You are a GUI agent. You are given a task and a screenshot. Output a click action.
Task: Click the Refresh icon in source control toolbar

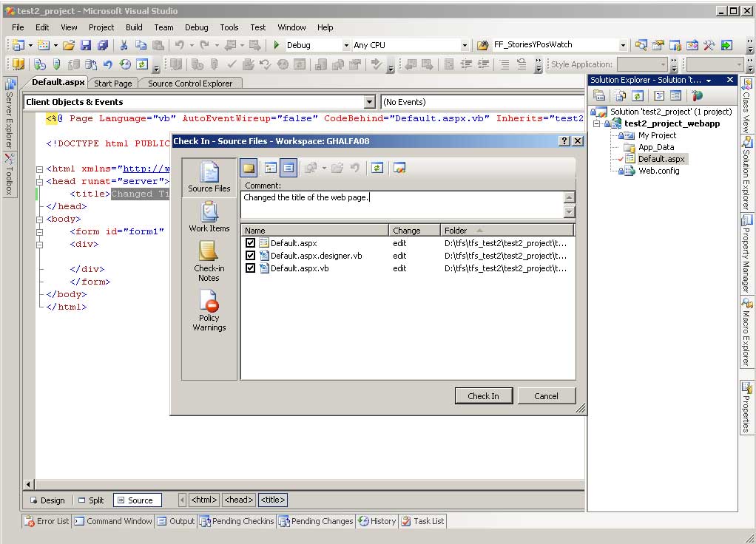pos(142,64)
